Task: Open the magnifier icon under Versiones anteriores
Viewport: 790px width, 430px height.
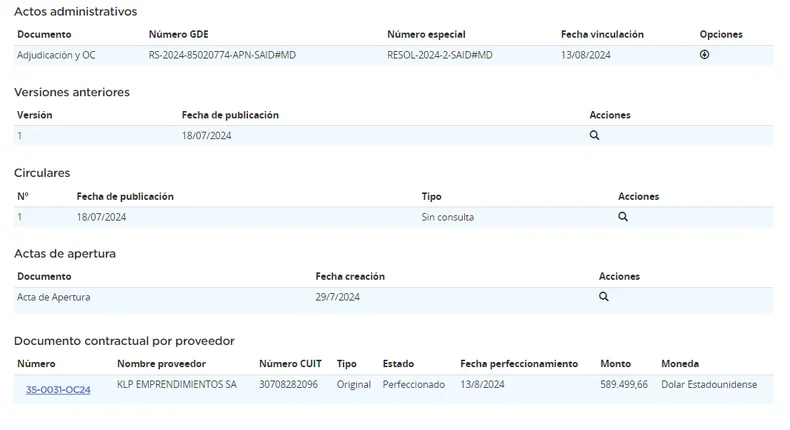Action: [594, 135]
